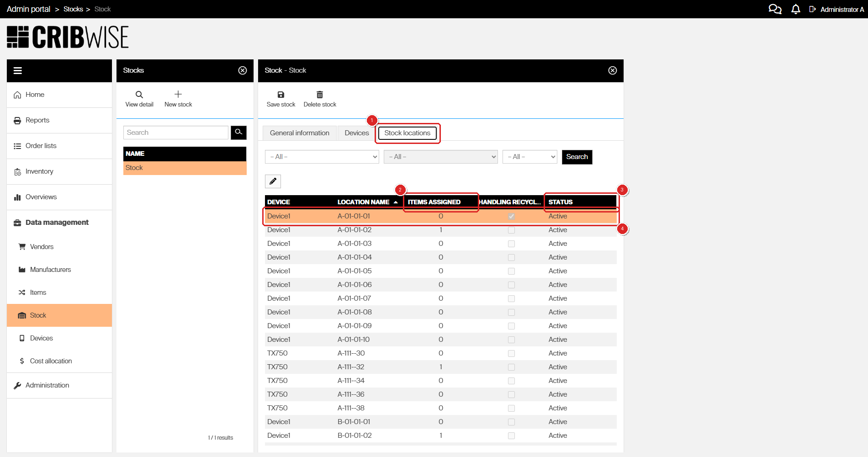Image resolution: width=868 pixels, height=457 pixels.
Task: Click Administrator A user name
Action: tap(842, 9)
